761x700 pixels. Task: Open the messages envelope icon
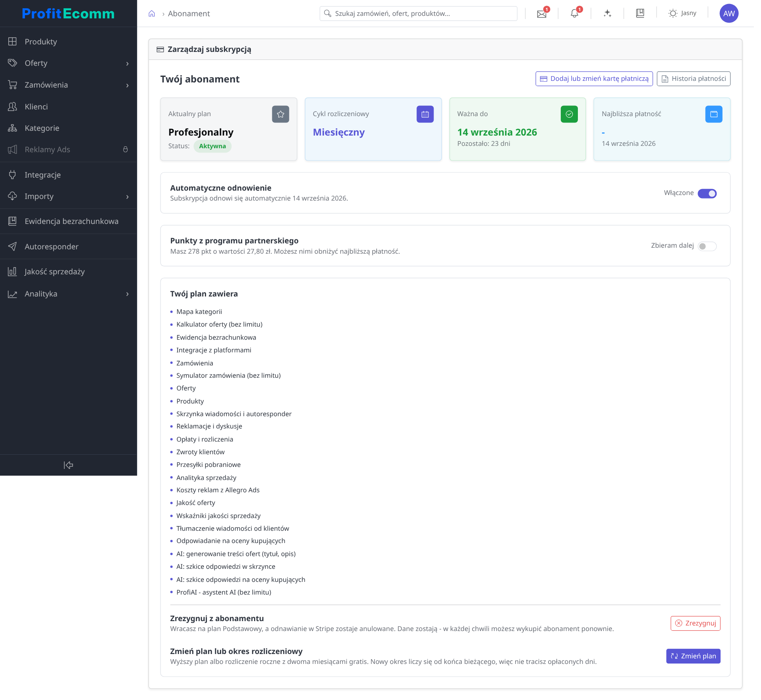(541, 14)
